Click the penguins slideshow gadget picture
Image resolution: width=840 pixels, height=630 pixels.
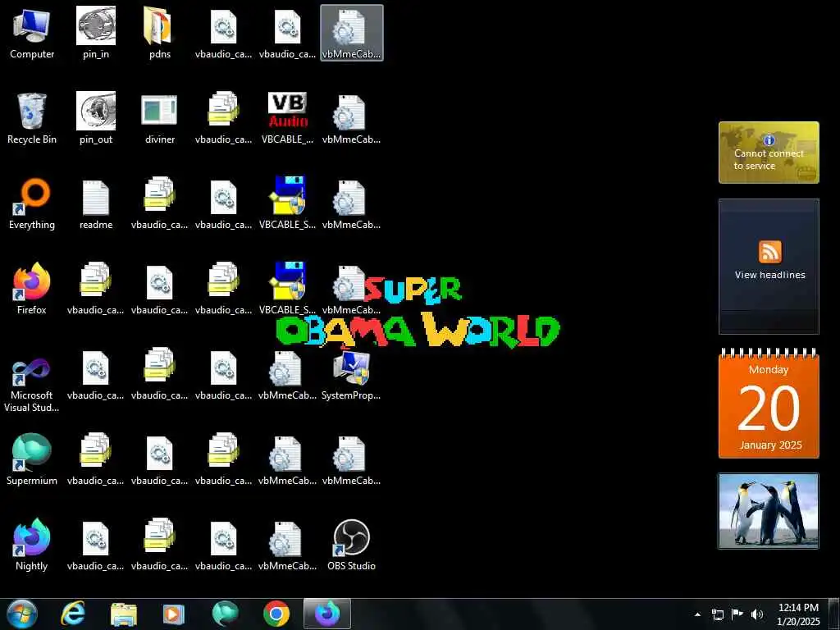tap(769, 511)
